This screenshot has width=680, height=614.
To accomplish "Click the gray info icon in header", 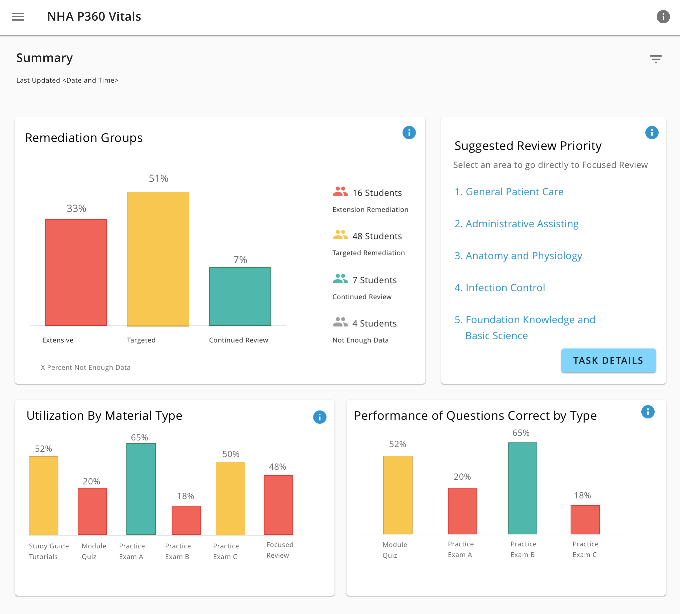I will tap(663, 16).
